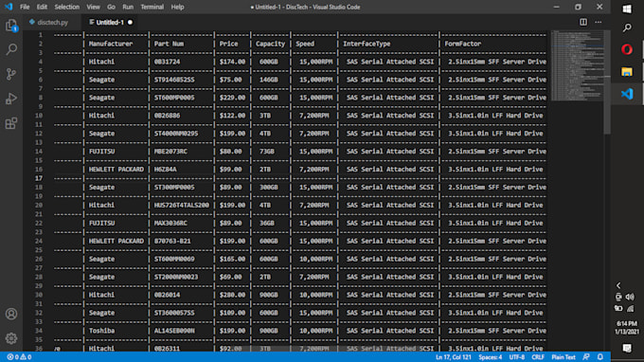Open File Explorer from taskbar
Viewport: 644px width, 362px height.
pos(627,72)
